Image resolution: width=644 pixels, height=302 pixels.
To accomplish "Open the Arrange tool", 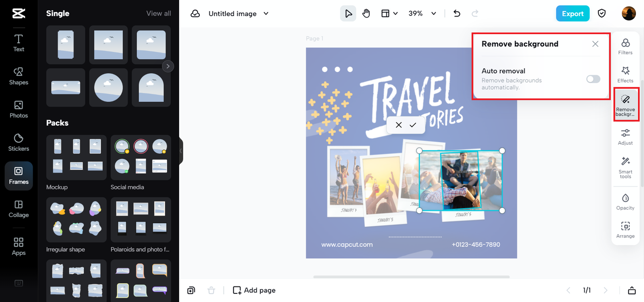I will coord(625,230).
